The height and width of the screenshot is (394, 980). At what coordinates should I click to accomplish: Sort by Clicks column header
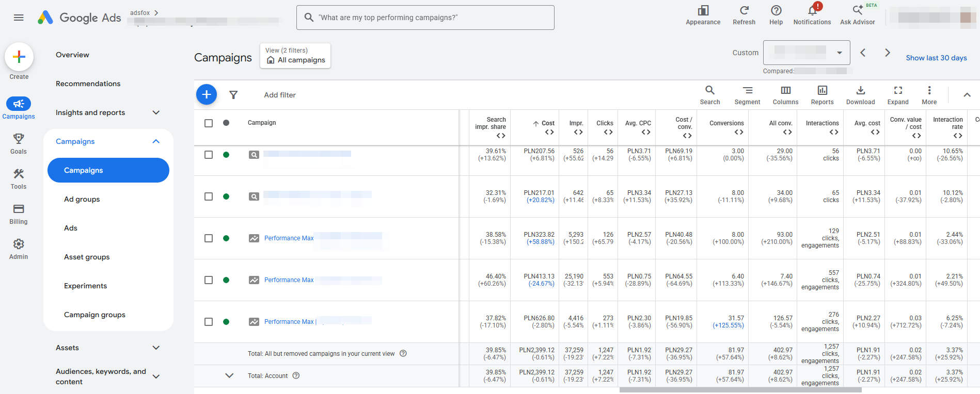[605, 123]
